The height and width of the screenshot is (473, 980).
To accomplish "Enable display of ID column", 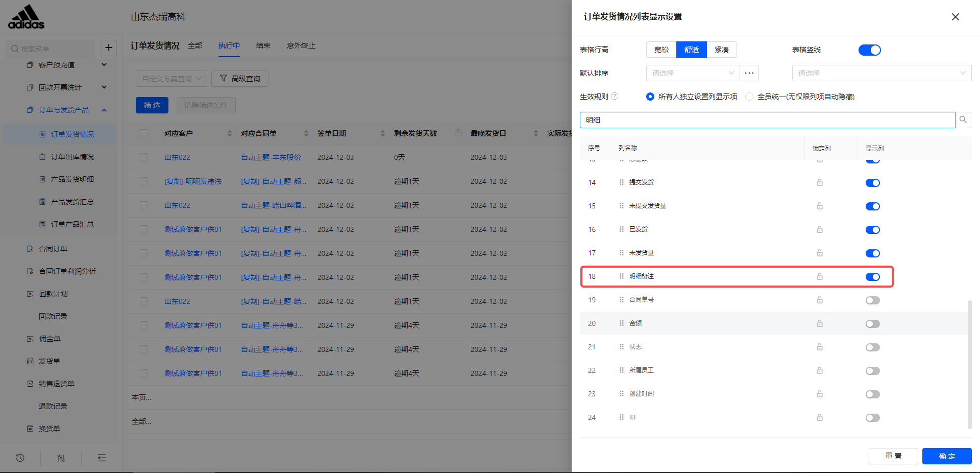I will 873,418.
